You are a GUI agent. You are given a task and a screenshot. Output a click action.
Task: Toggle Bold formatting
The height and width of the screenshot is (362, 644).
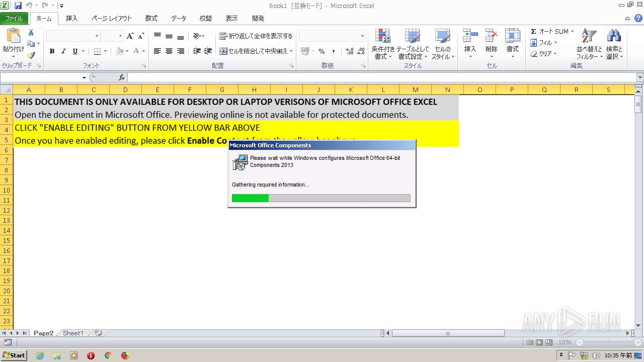52,51
